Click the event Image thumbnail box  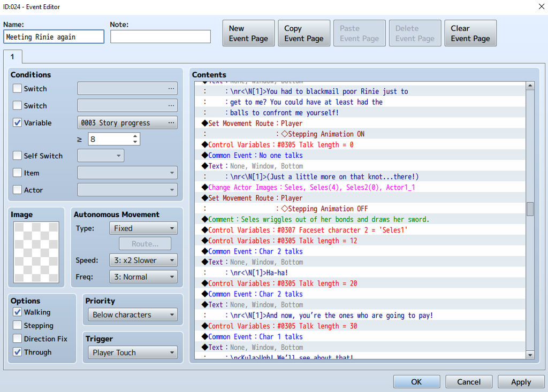36,252
